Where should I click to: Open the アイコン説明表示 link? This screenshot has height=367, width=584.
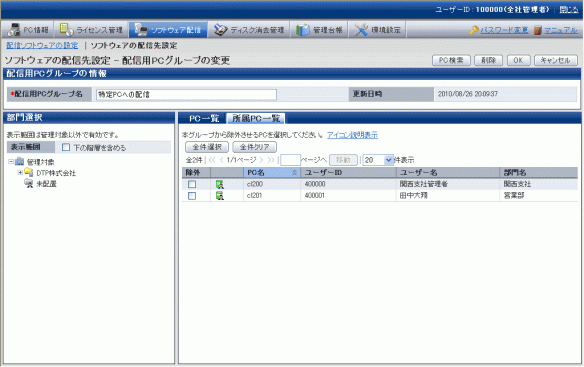(352, 135)
